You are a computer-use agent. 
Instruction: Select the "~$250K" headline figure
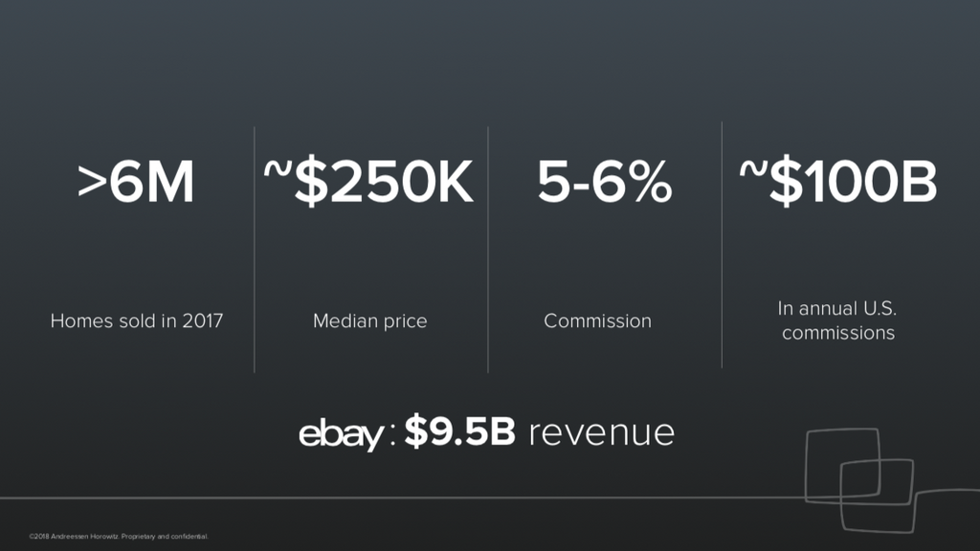369,183
